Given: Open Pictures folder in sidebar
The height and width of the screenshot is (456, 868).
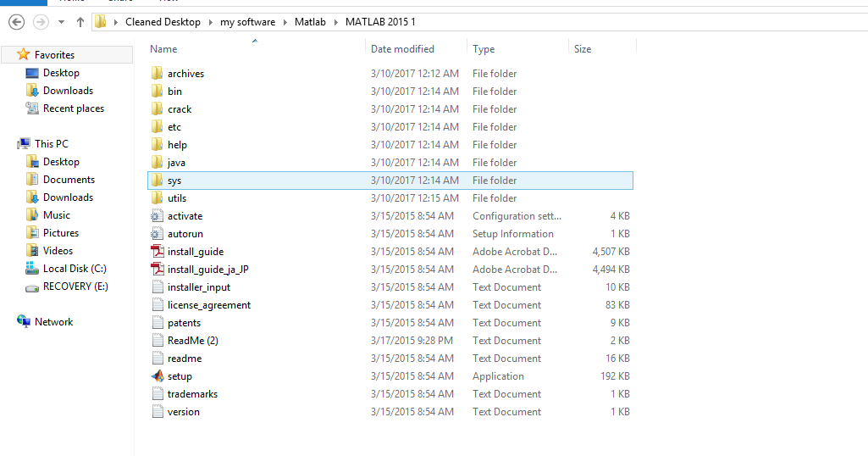Looking at the screenshot, I should [x=61, y=233].
